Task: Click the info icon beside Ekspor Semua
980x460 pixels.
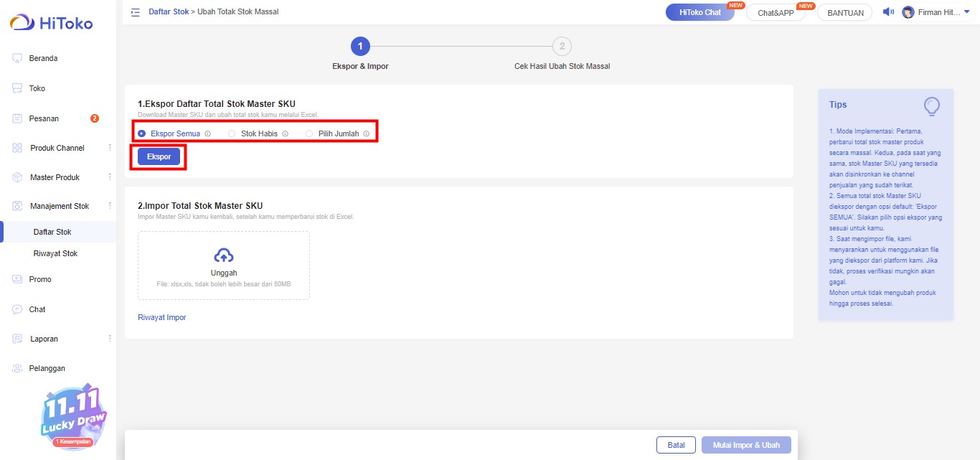Action: 207,134
